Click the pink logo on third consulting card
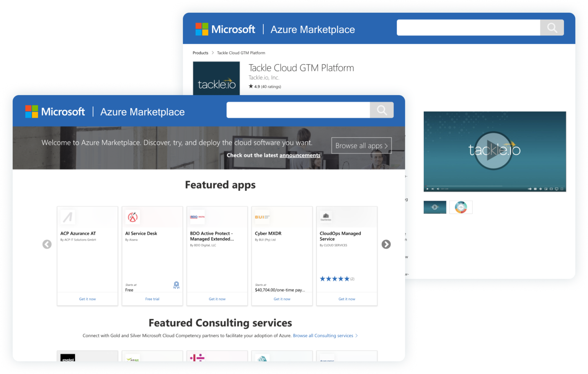 coord(198,358)
